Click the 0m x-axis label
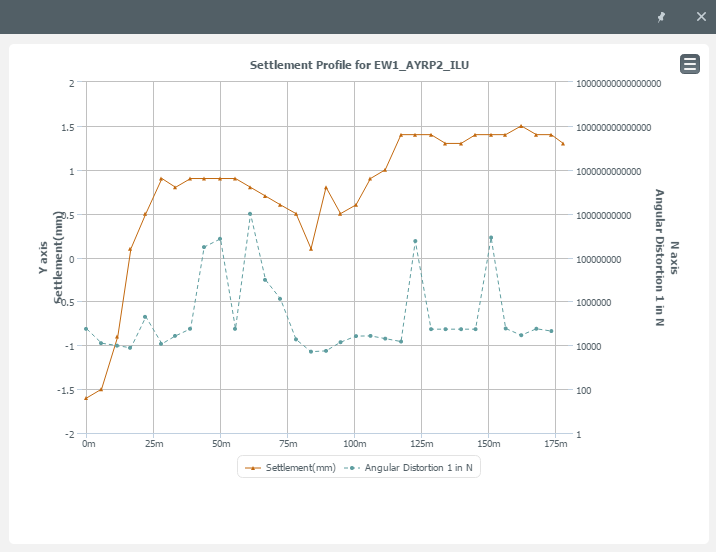716x552 pixels. 89,444
